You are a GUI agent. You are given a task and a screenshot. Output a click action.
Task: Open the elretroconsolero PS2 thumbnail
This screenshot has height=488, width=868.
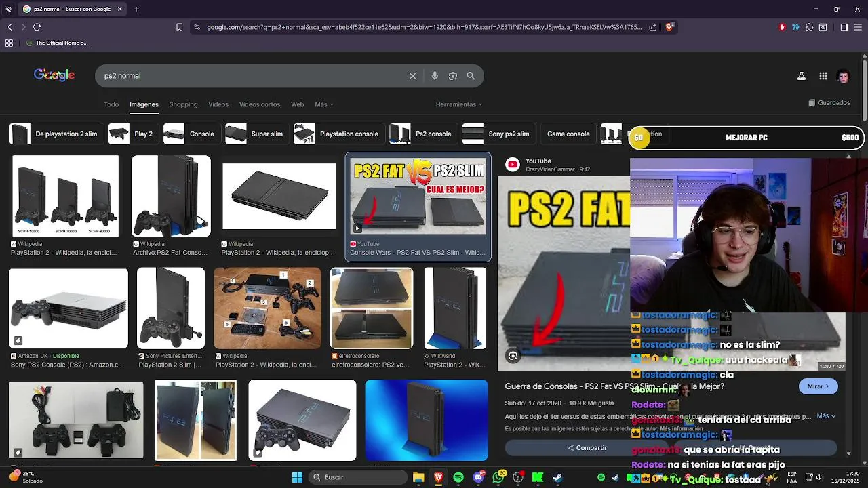[x=372, y=308]
